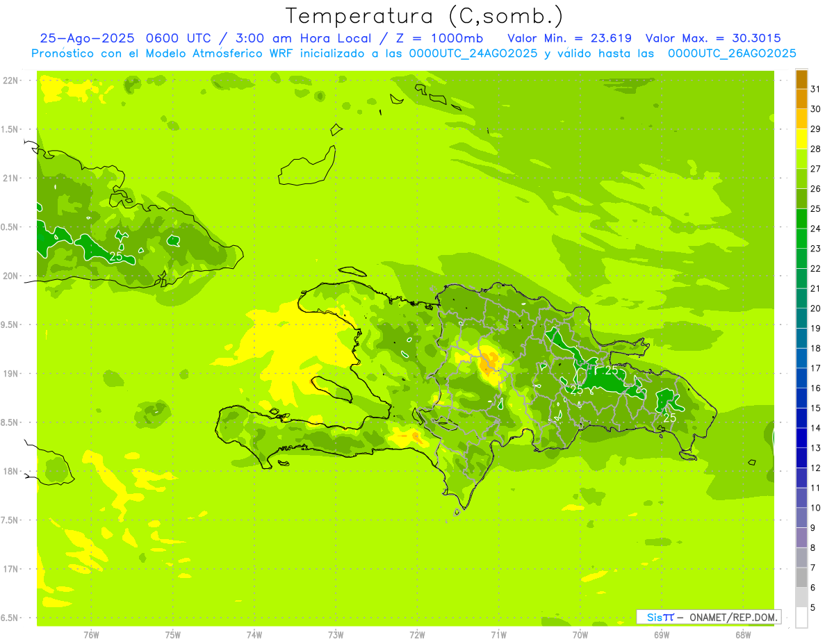Click the legend value "28"
Image resolution: width=834 pixels, height=644 pixels.
click(x=816, y=149)
